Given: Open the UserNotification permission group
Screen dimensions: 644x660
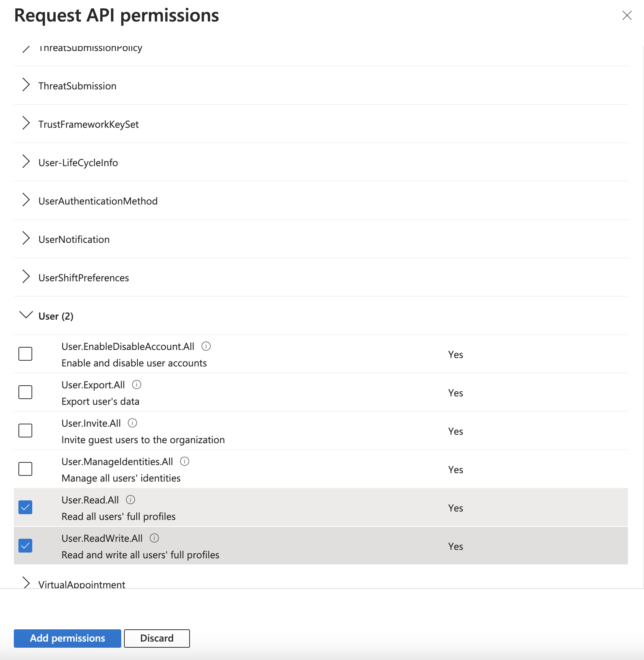Looking at the screenshot, I should click(26, 239).
